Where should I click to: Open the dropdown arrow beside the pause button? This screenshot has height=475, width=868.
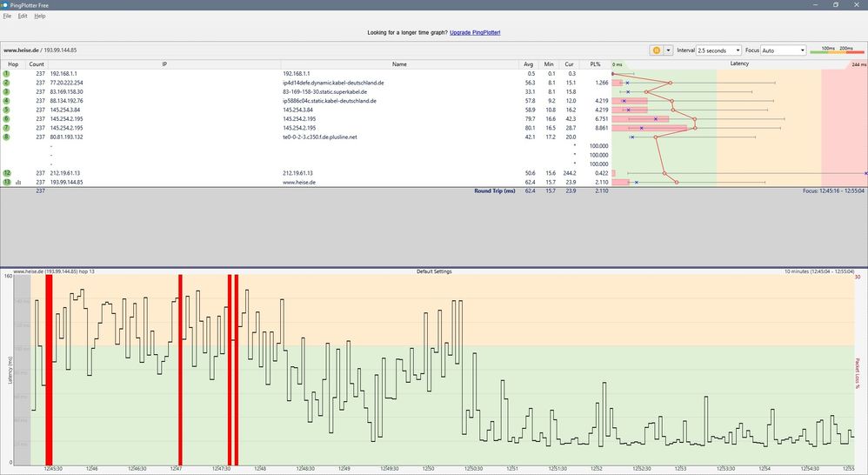(668, 50)
